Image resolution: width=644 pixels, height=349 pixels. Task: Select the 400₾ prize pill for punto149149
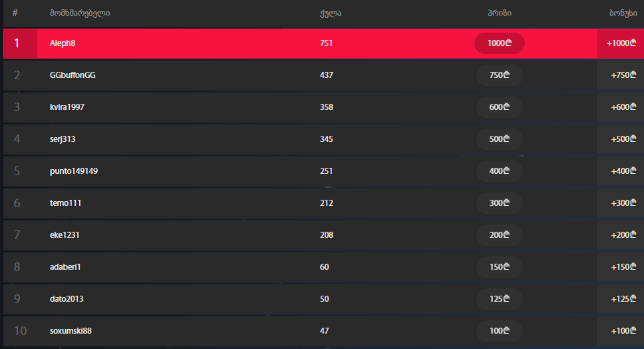click(x=500, y=171)
